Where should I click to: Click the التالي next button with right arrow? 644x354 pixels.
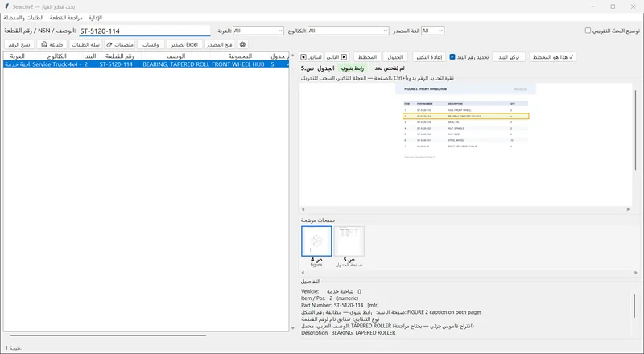(x=336, y=57)
